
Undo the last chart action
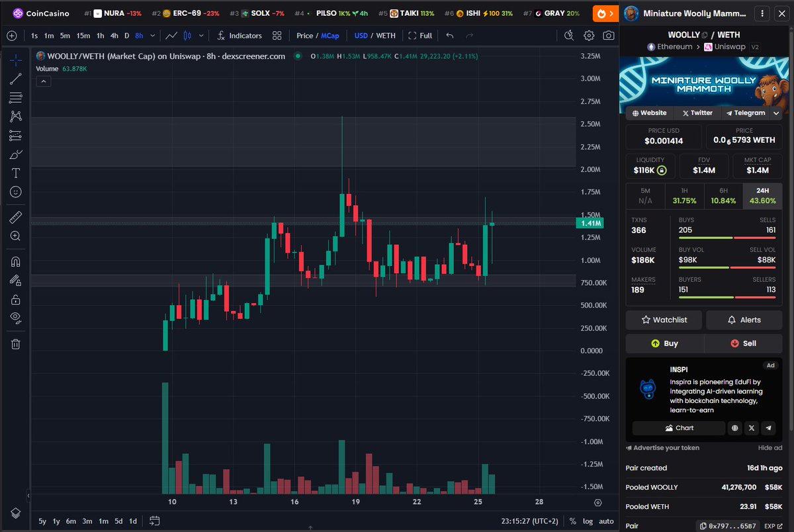(x=450, y=36)
